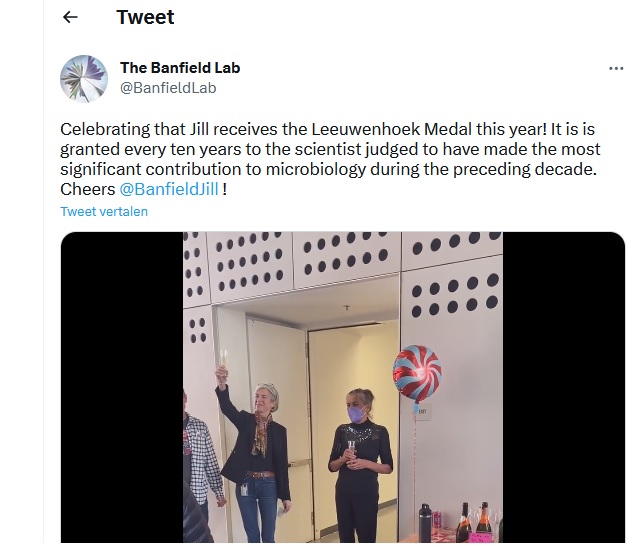Viewport: 640px width, 554px height.
Task: Play the celebration video in the tweet
Action: [343, 387]
